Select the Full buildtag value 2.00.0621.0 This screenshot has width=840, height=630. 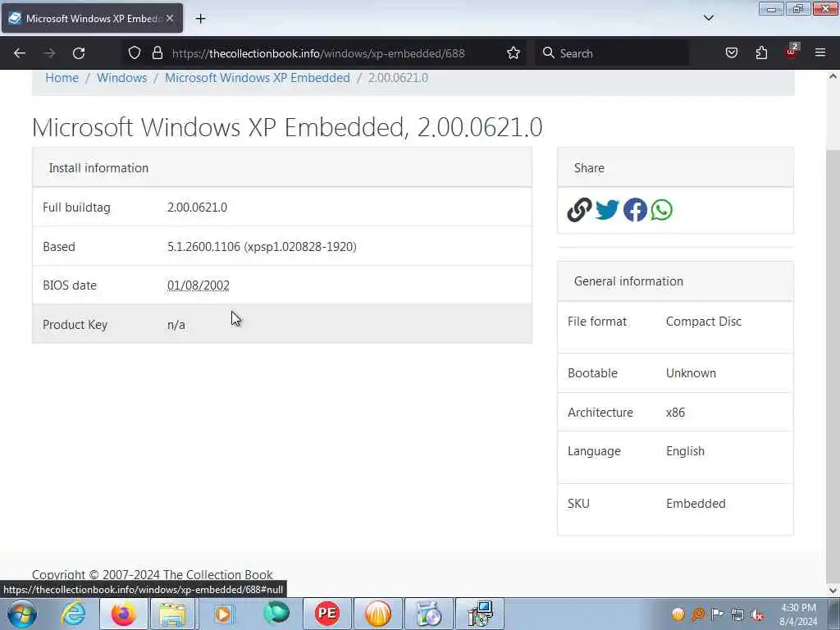coord(197,208)
